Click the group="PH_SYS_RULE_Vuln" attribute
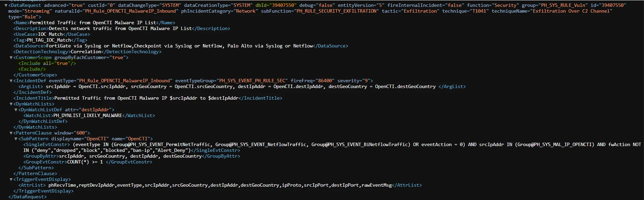The image size is (644, 200). coord(555,5)
